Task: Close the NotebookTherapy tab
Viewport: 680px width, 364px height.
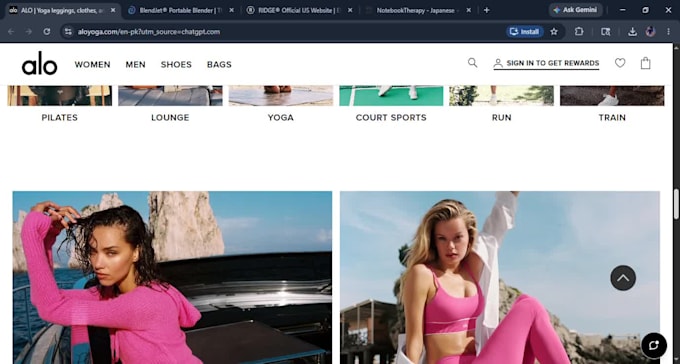Action: point(469,10)
